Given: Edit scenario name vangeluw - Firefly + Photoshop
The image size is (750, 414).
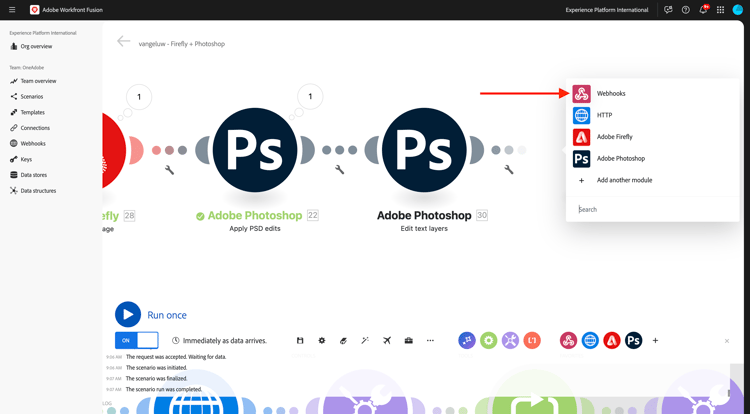Looking at the screenshot, I should pos(182,44).
